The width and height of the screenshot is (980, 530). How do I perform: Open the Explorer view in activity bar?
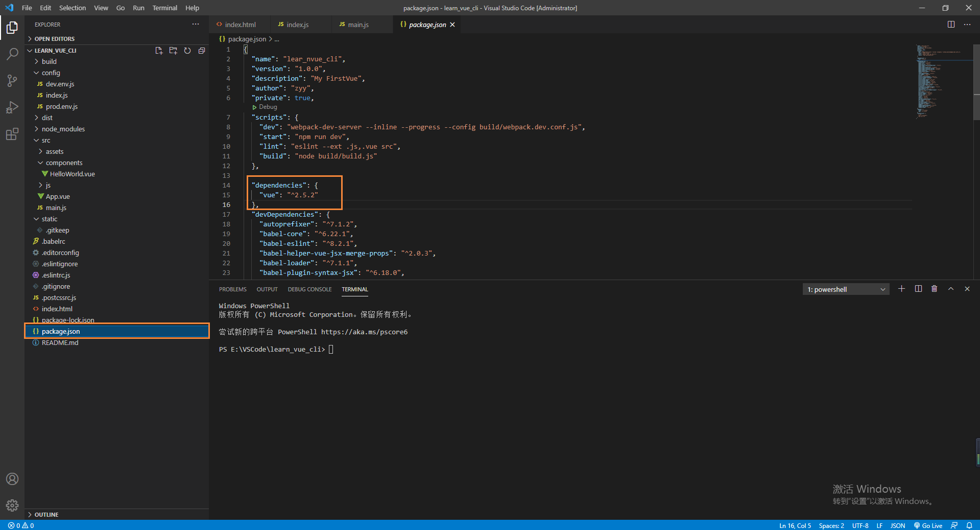[x=12, y=27]
